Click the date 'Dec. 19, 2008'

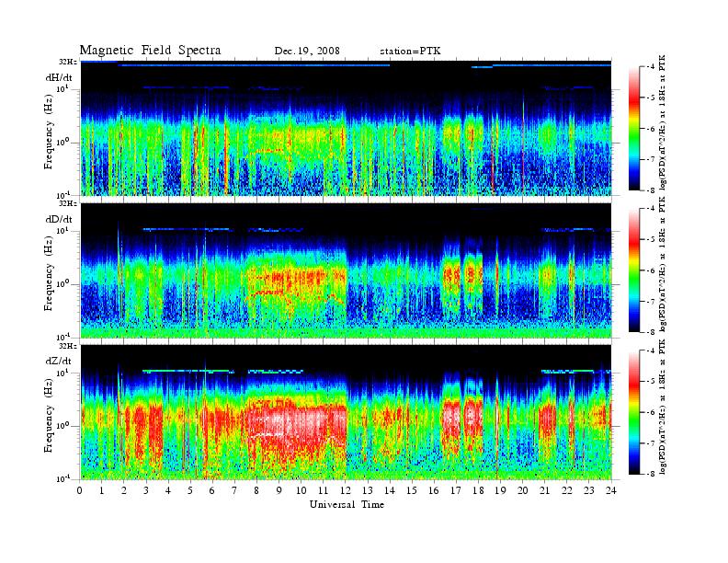click(x=307, y=51)
